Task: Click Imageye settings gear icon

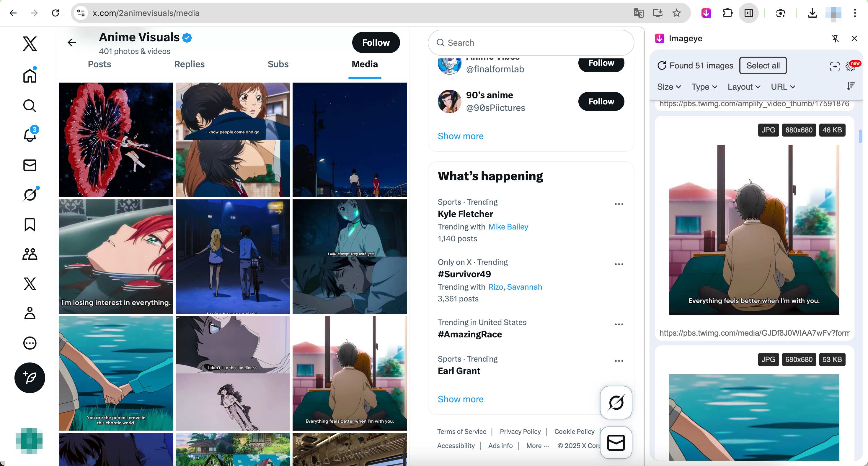Action: [x=851, y=66]
